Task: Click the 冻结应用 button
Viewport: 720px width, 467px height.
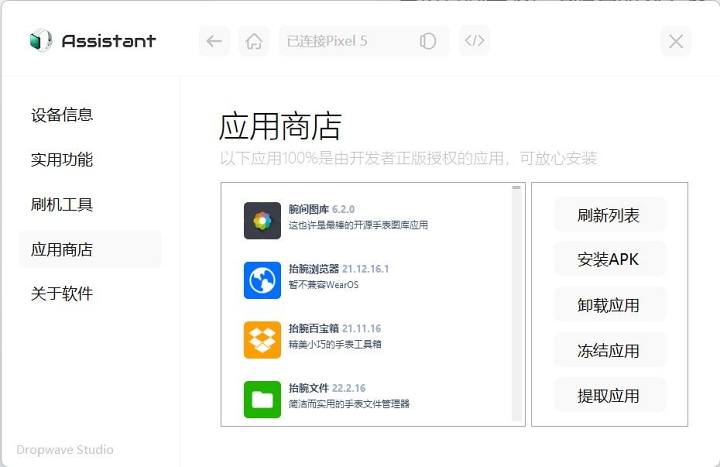Action: click(610, 350)
